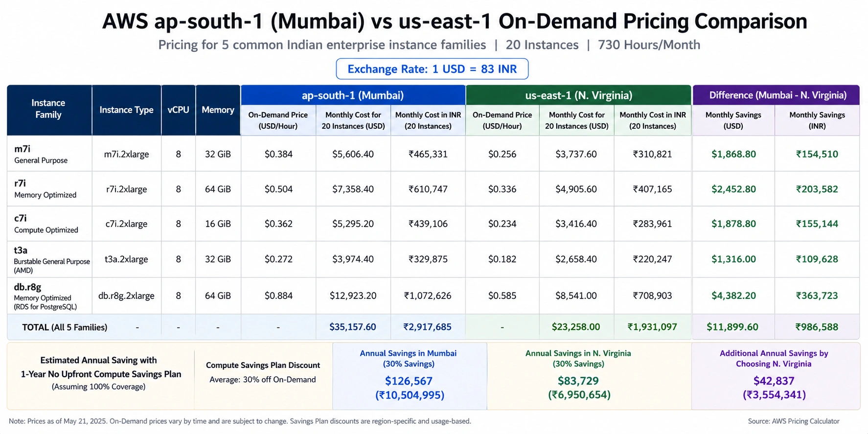Image resolution: width=868 pixels, height=434 pixels.
Task: Click the Annual Savings in Mumbai $126,567 value
Action: click(x=409, y=381)
